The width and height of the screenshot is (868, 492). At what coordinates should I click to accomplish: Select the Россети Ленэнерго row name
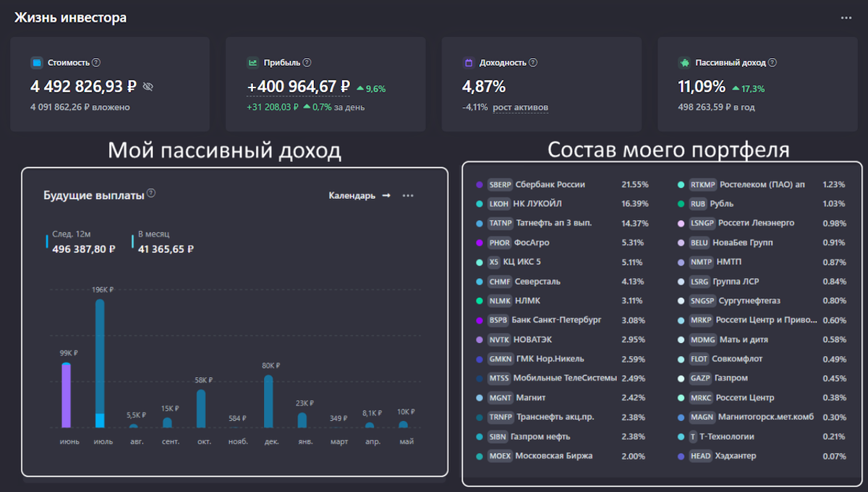pos(756,223)
